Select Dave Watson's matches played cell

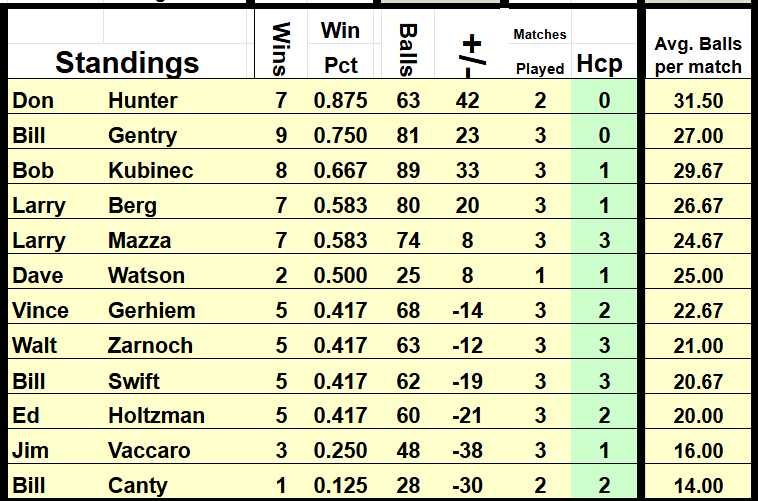[x=540, y=275]
